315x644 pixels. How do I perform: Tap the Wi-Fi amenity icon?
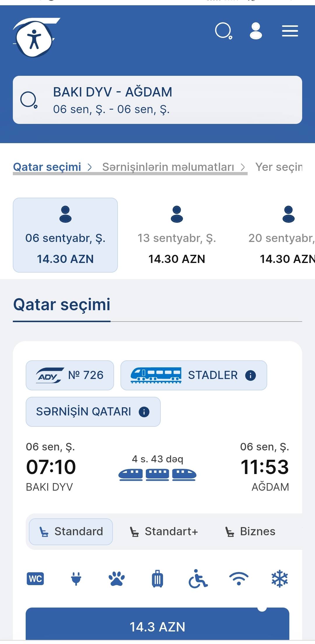[x=239, y=579]
